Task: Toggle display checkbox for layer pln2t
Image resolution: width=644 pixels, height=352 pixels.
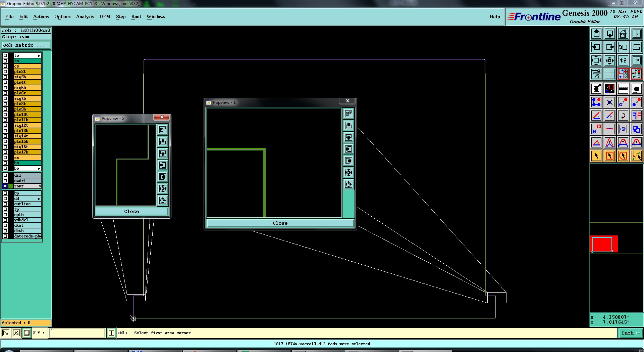Action: (x=5, y=72)
